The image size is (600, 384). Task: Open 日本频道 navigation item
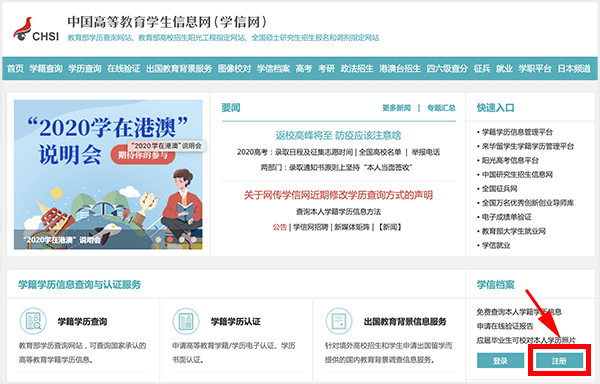[574, 68]
